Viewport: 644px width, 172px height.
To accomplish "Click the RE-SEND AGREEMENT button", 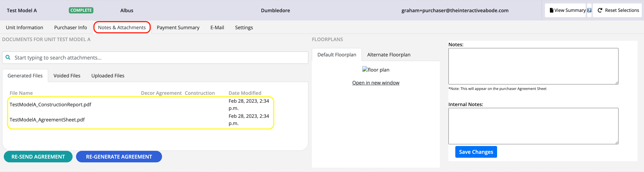I will (x=38, y=157).
